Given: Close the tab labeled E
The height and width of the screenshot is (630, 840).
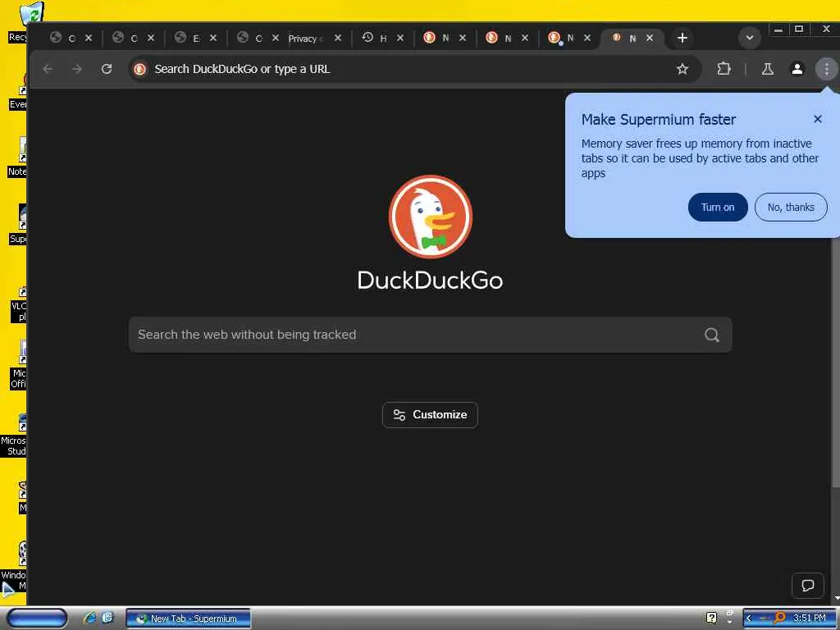Looking at the screenshot, I should [213, 38].
